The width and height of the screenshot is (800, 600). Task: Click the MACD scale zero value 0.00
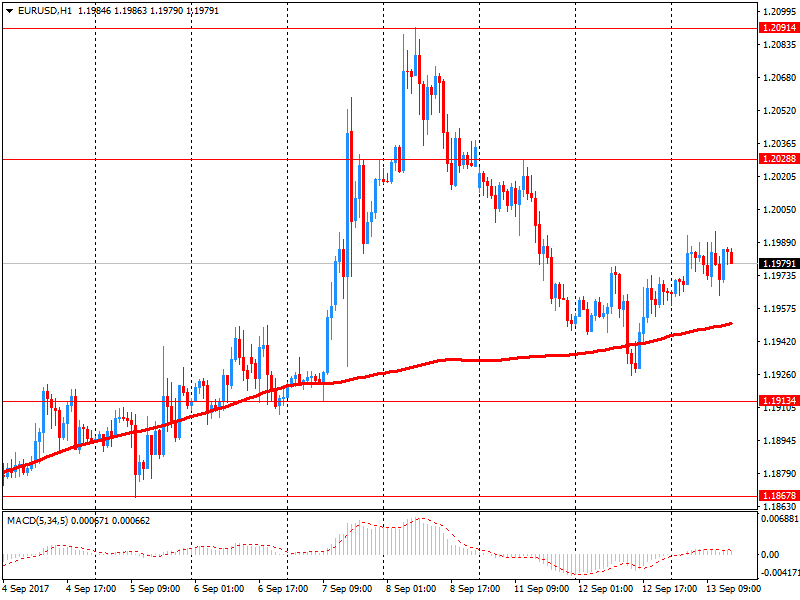tap(770, 555)
